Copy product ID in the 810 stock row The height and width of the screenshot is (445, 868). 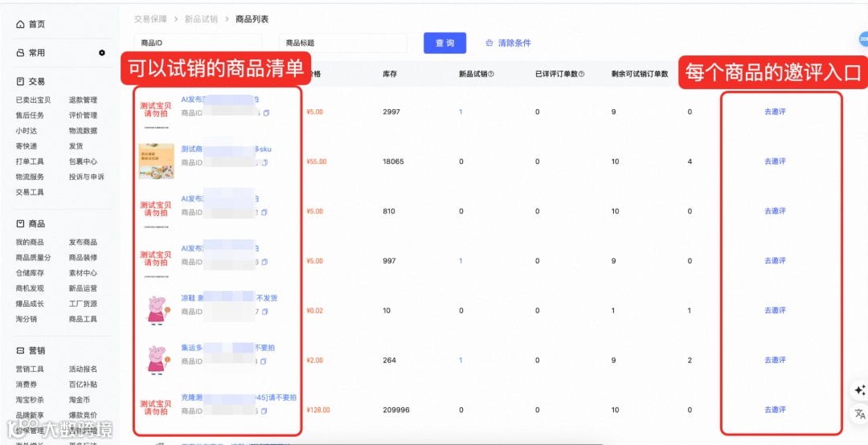265,213
